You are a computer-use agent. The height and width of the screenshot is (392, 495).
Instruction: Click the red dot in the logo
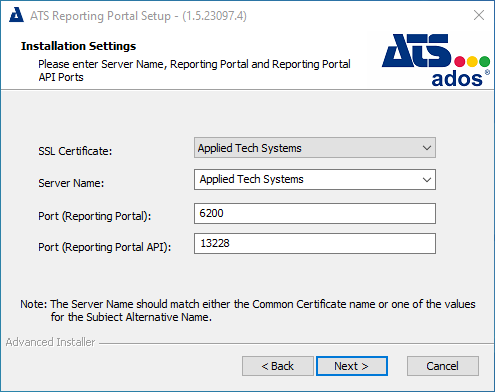point(459,61)
